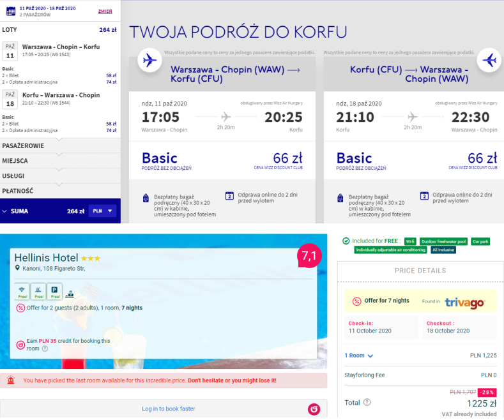Click the Warszawa - Chopin – Korfu flight entry
This screenshot has width=504, height=420.
[x=61, y=50]
